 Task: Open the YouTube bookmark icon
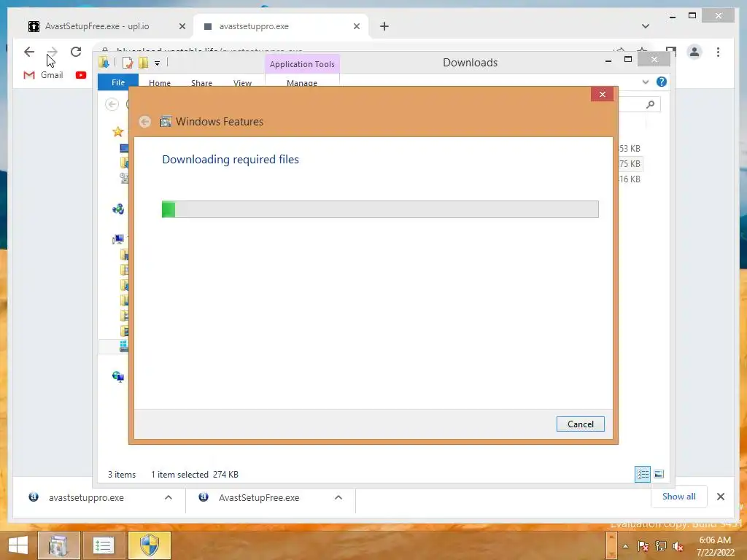click(81, 75)
